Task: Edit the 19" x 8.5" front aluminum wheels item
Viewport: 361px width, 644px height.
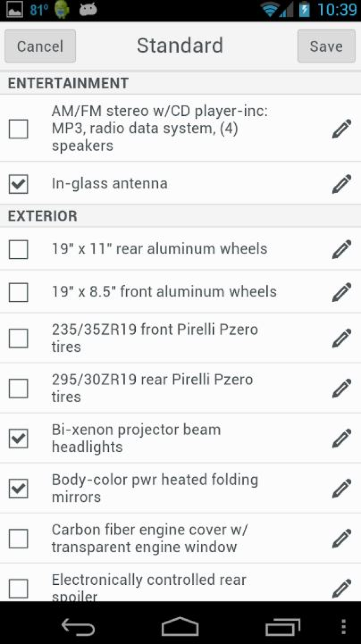Action: pos(341,292)
